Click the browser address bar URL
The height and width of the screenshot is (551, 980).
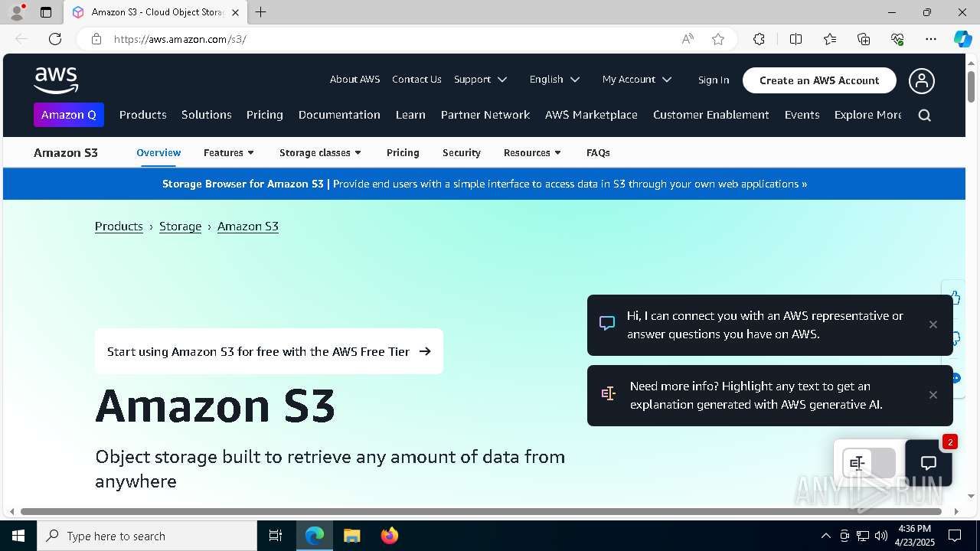(x=180, y=39)
